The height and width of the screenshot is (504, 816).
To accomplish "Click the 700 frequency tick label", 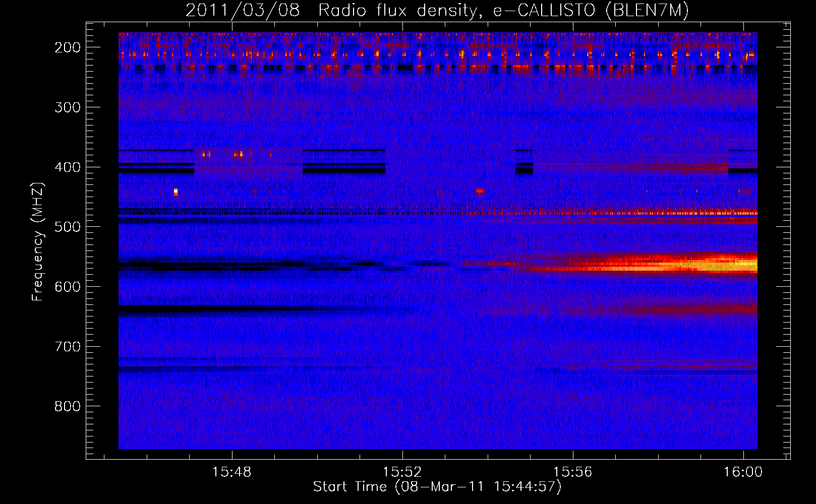I will [67, 347].
